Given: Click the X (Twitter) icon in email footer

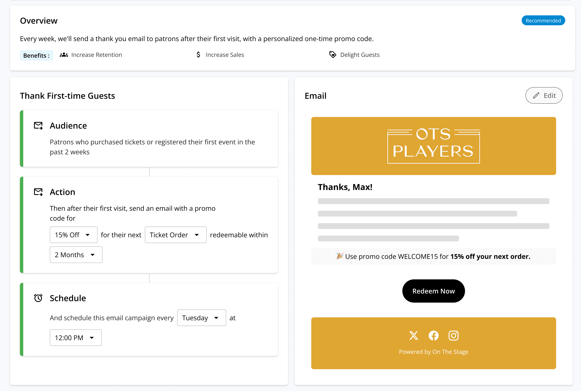Looking at the screenshot, I should click(x=414, y=336).
